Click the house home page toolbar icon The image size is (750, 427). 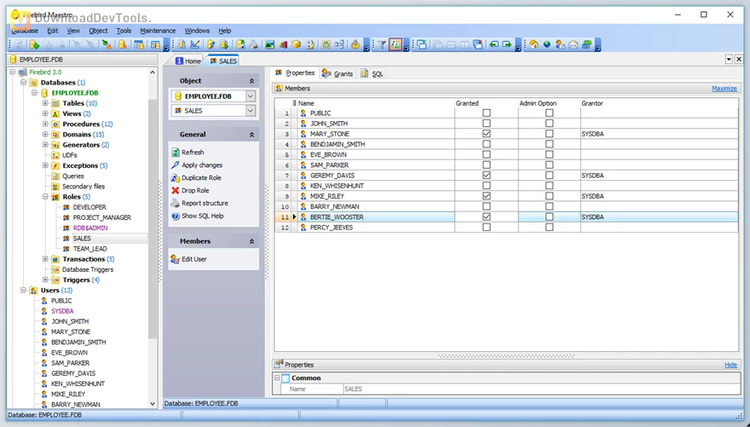click(534, 45)
